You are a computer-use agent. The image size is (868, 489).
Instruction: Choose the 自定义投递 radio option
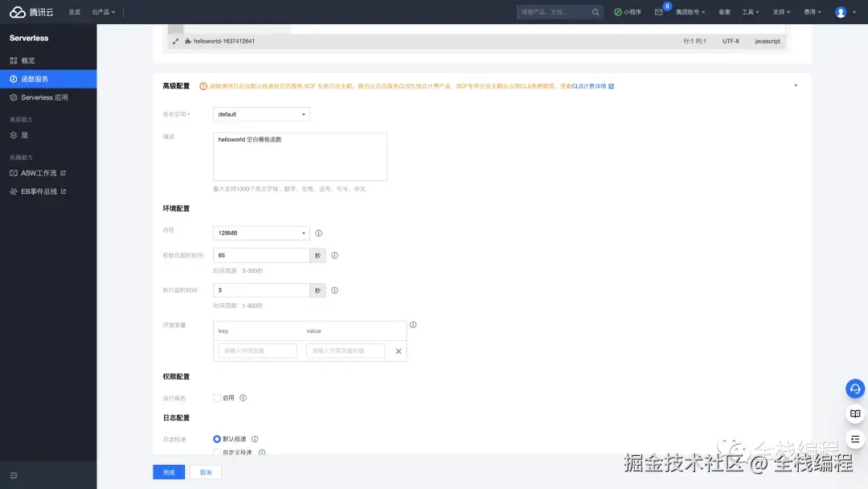215,452
